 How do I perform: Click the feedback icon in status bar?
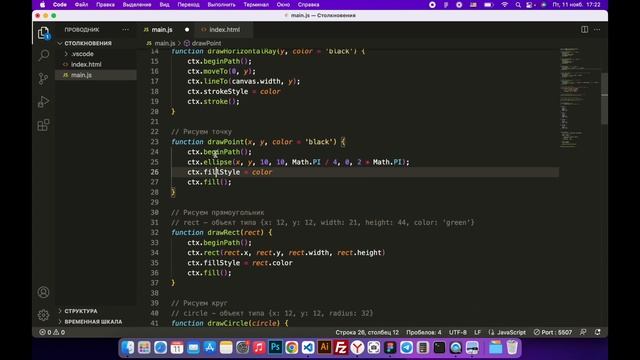tap(583, 332)
